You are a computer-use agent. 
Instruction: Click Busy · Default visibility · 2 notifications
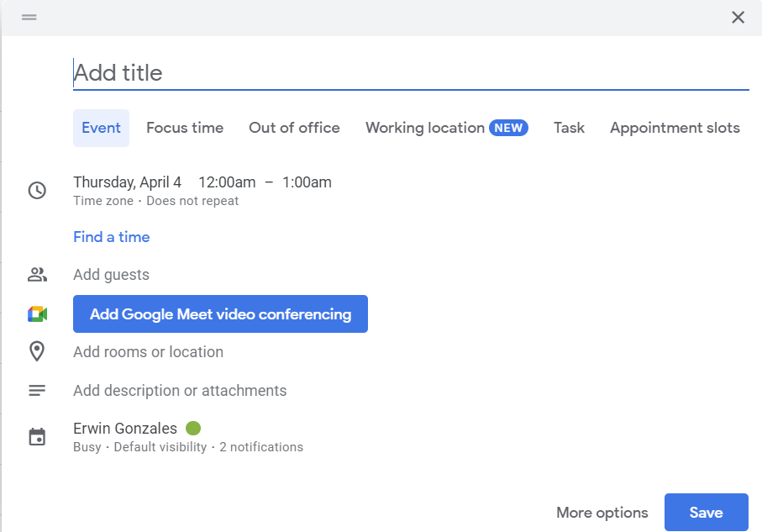[188, 447]
